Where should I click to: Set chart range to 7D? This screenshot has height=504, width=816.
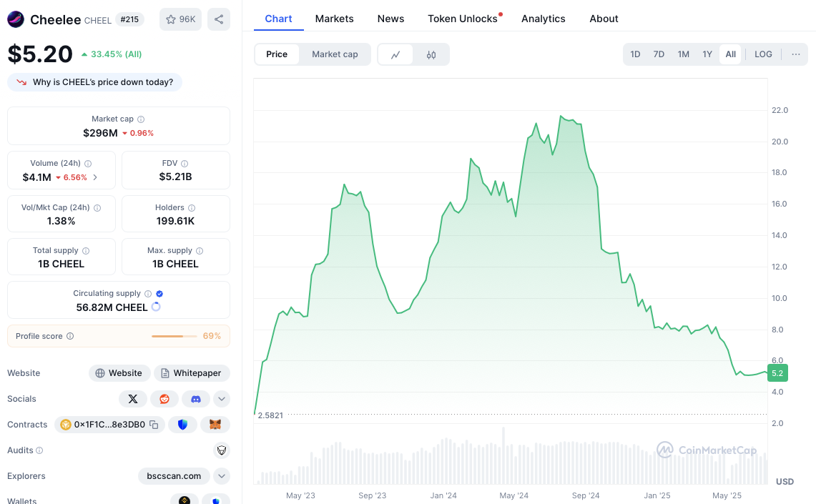(659, 54)
